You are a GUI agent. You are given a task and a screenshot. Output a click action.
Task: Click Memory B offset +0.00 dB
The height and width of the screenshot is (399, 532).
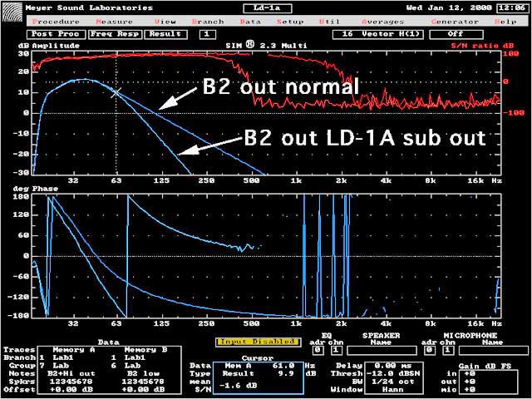pos(144,390)
